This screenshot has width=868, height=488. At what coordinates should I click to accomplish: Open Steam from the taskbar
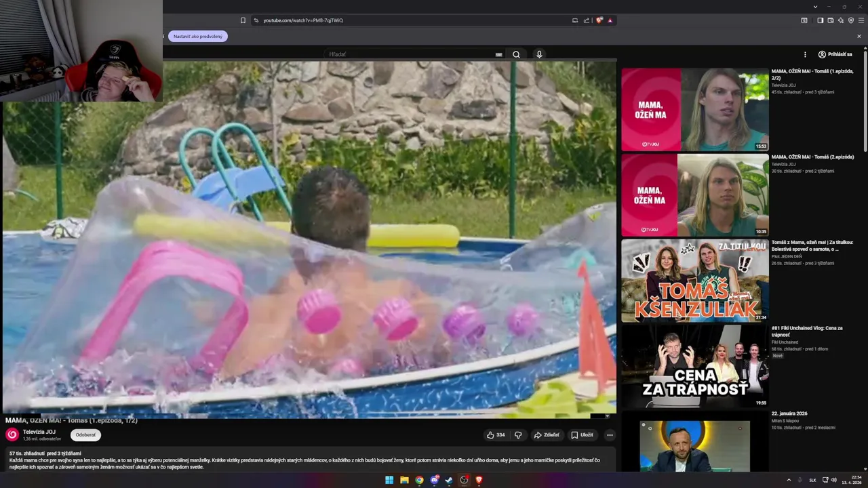click(449, 480)
